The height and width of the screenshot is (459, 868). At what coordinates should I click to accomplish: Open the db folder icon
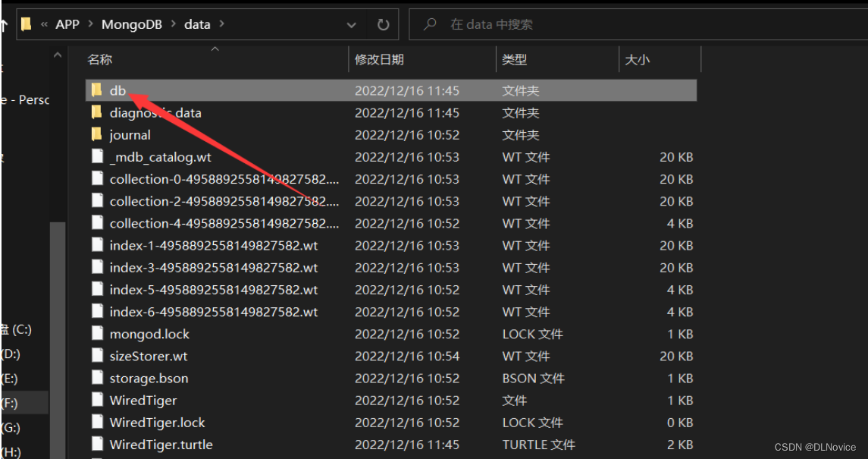click(x=95, y=90)
